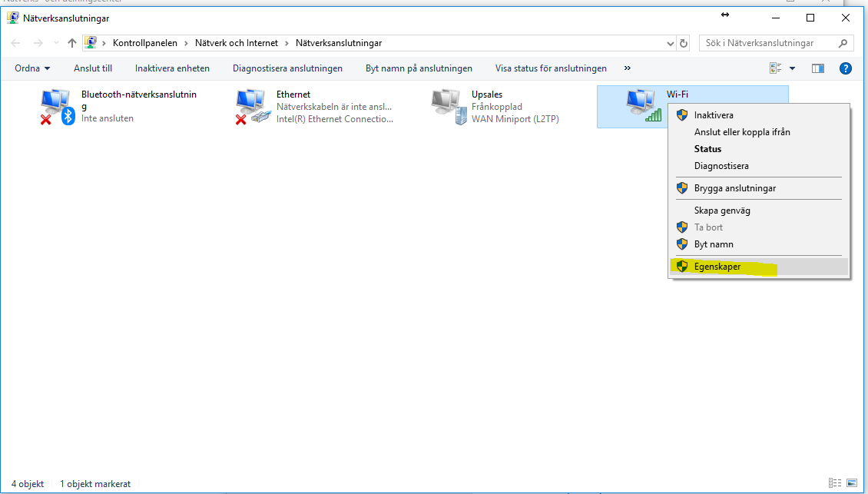Select Diagnostisera in the context menu
Image resolution: width=868 pixels, height=494 pixels.
pyautogui.click(x=759, y=166)
